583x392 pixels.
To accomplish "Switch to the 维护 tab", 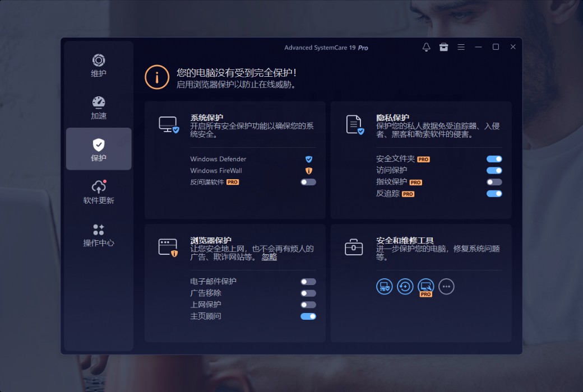I will click(x=99, y=66).
